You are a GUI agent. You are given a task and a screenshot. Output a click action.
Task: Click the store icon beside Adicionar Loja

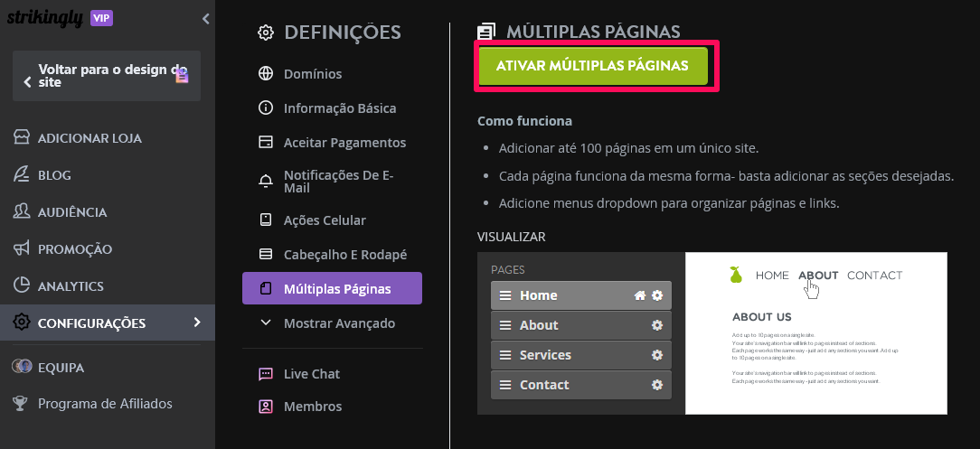[22, 138]
